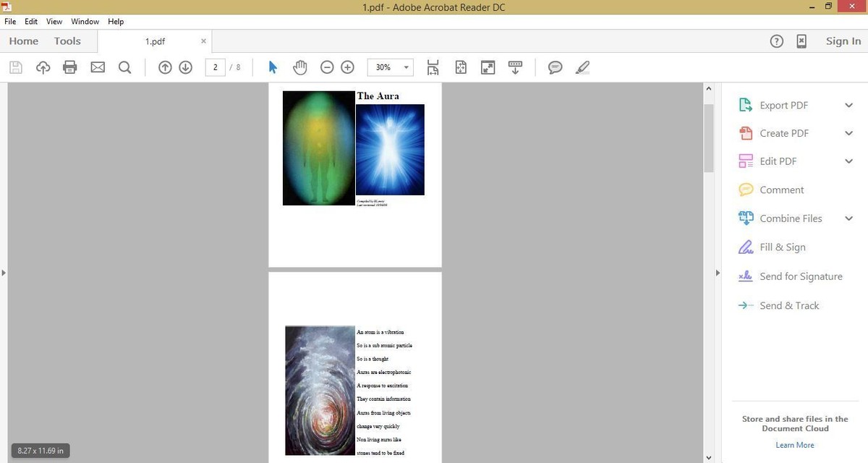Image resolution: width=868 pixels, height=463 pixels.
Task: Open the View menu
Action: (x=54, y=22)
